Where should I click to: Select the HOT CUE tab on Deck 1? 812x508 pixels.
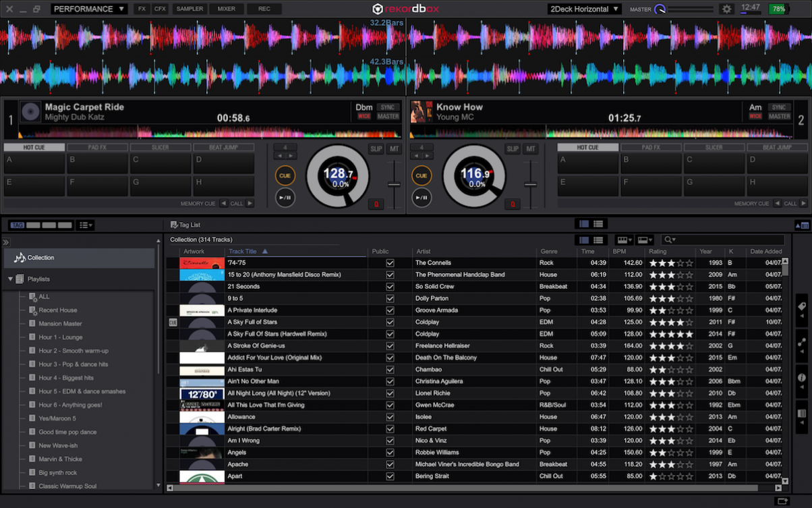coord(34,147)
